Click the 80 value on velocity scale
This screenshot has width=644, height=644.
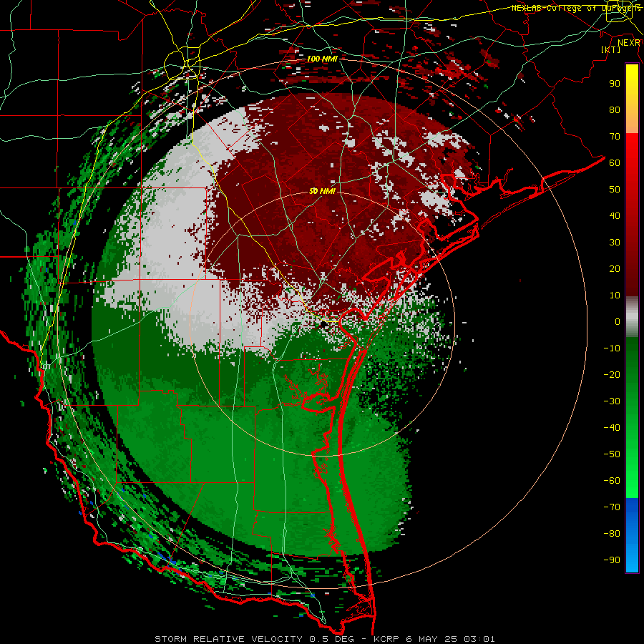pos(615,109)
